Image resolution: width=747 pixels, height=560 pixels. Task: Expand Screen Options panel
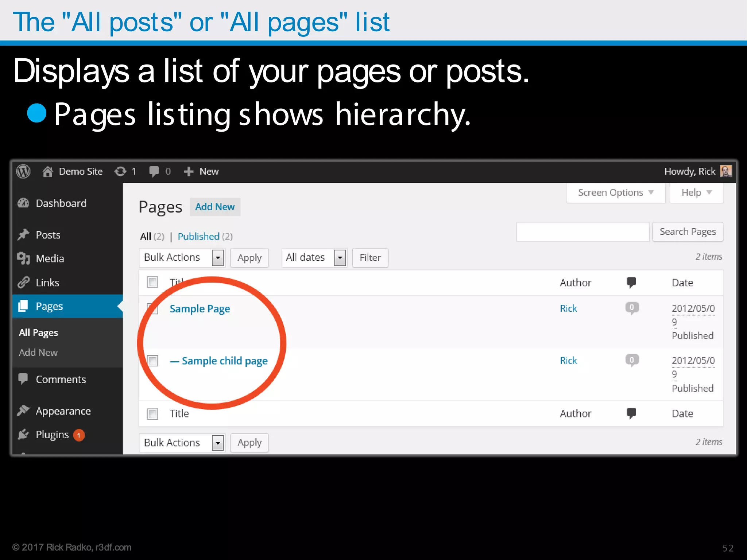click(616, 192)
